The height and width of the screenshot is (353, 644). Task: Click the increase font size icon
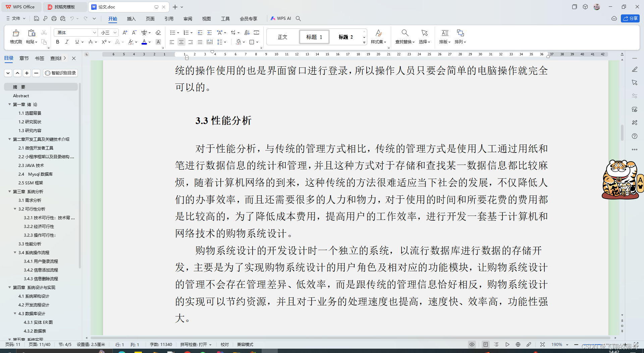pyautogui.click(x=125, y=33)
